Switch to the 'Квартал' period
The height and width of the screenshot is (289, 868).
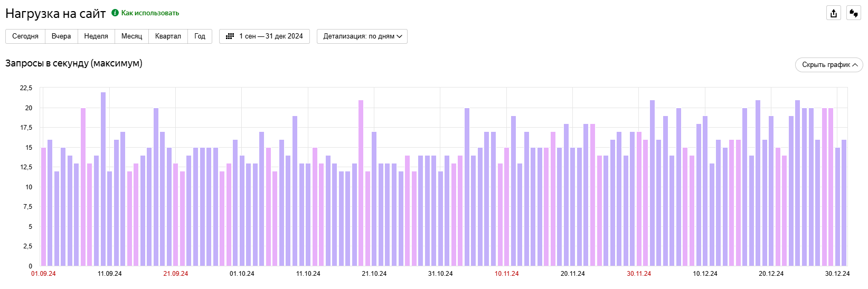tap(168, 36)
